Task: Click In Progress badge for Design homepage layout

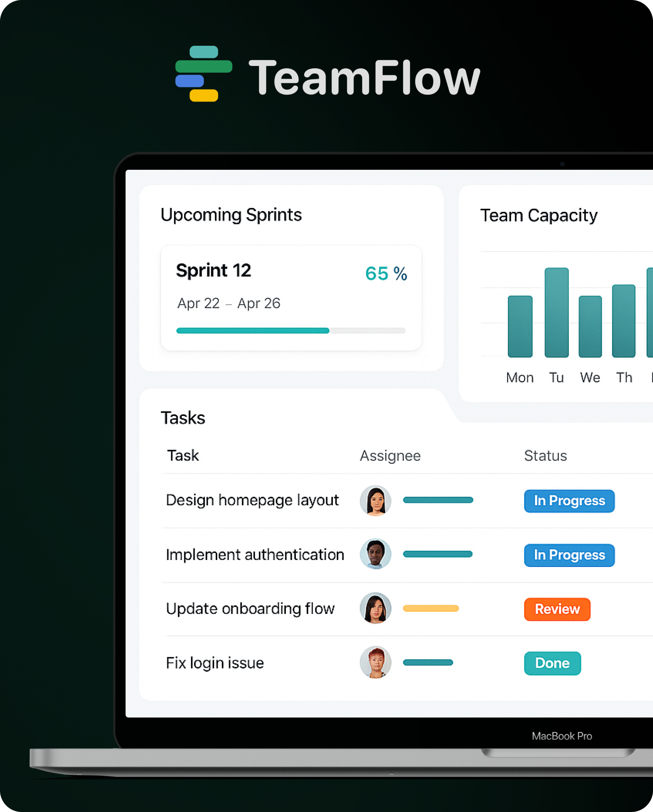Action: pyautogui.click(x=569, y=501)
